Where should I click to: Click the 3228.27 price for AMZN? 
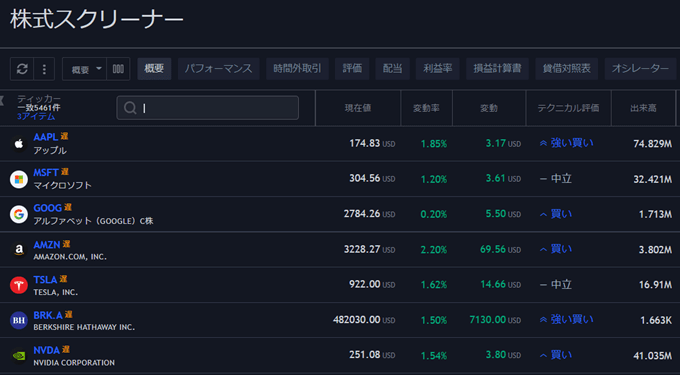[x=362, y=249]
